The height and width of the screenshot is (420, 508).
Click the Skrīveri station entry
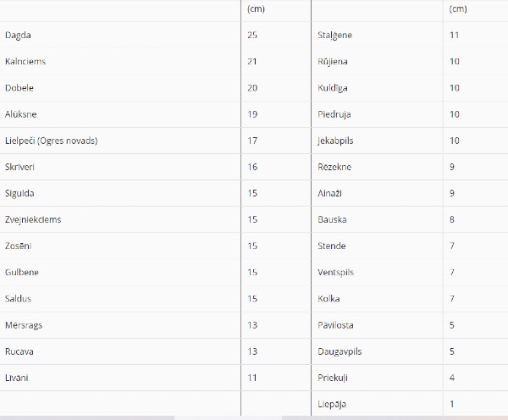pyautogui.click(x=19, y=167)
